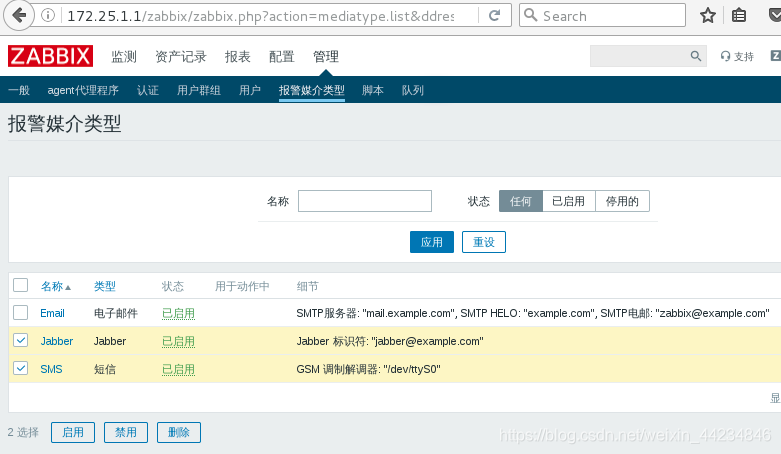Click the 应用 apply filter button
This screenshot has width=781, height=454.
pos(432,242)
